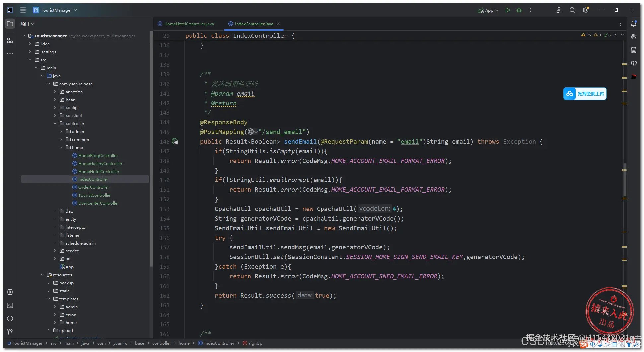644x352 pixels.
Task: Open Search Everywhere magnifier
Action: (572, 10)
